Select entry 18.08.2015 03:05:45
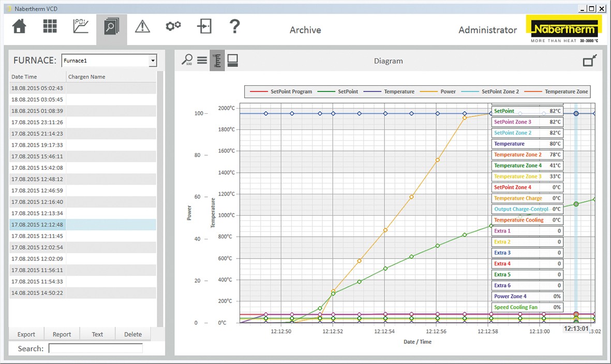The width and height of the screenshot is (611, 364). 83,99
